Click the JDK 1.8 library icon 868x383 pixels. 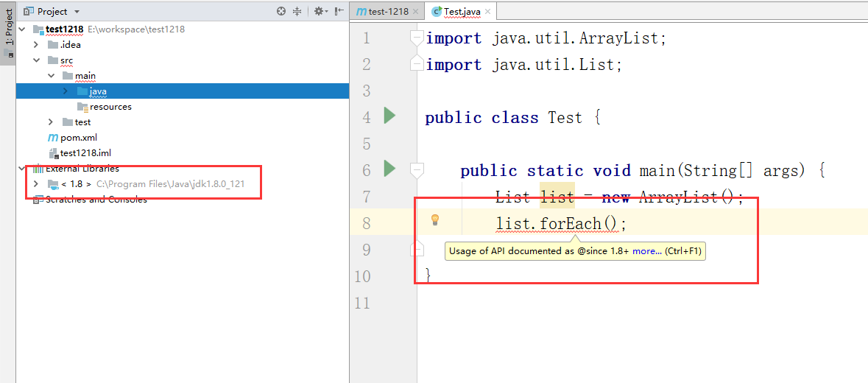(x=52, y=184)
